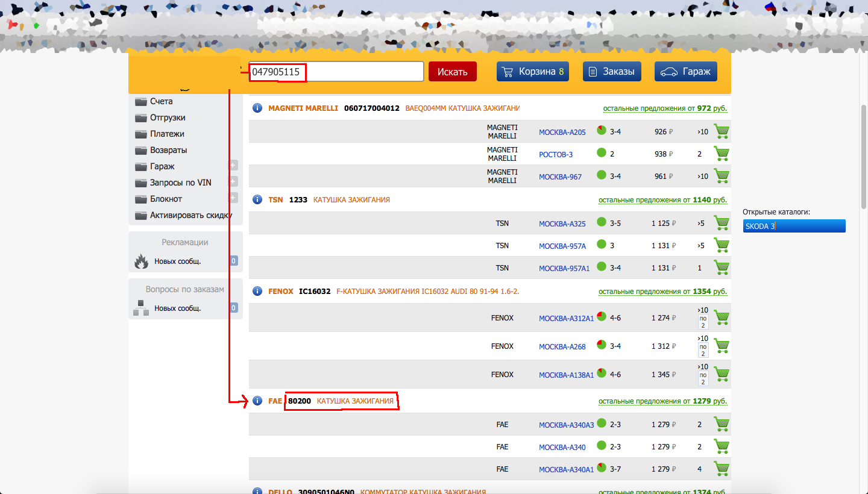Open warehouse link МОСКВА-А325
The width and height of the screenshot is (868, 494).
562,224
